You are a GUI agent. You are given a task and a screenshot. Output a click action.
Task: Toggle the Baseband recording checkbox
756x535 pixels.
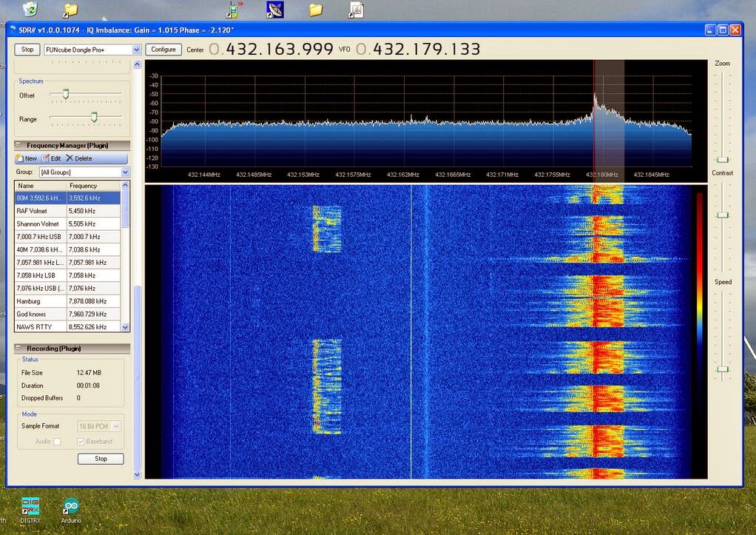click(x=81, y=442)
